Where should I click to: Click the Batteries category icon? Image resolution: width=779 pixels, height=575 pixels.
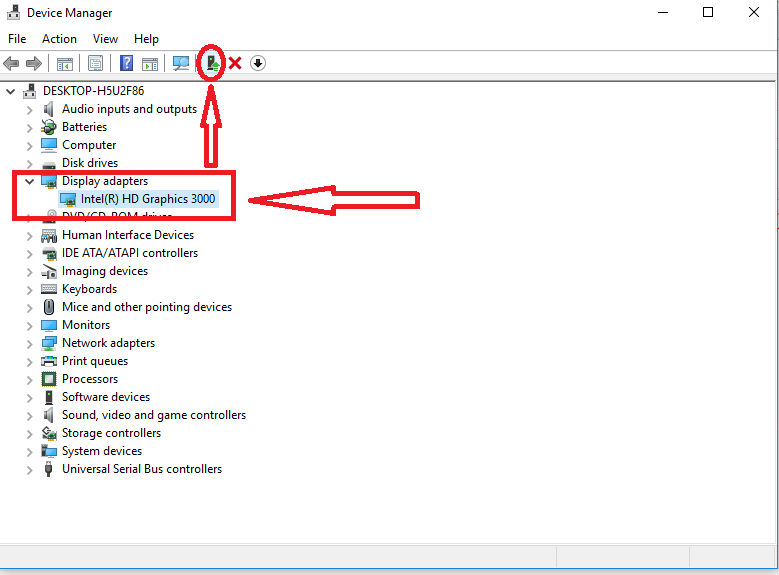[x=49, y=127]
